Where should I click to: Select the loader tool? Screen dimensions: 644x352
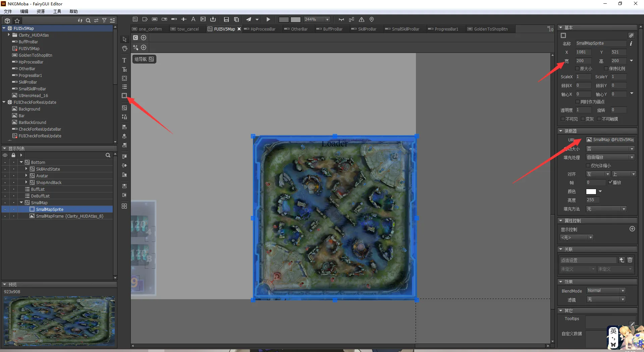[x=124, y=96]
